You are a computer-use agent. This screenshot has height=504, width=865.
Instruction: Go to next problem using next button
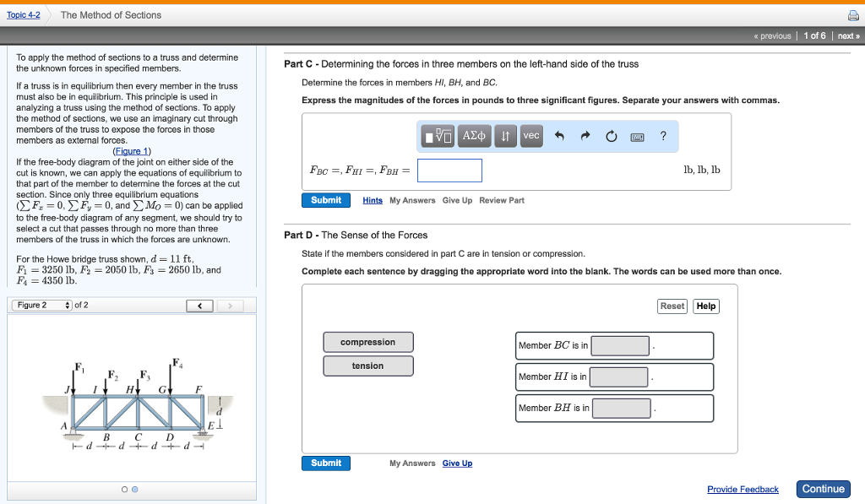pos(847,35)
